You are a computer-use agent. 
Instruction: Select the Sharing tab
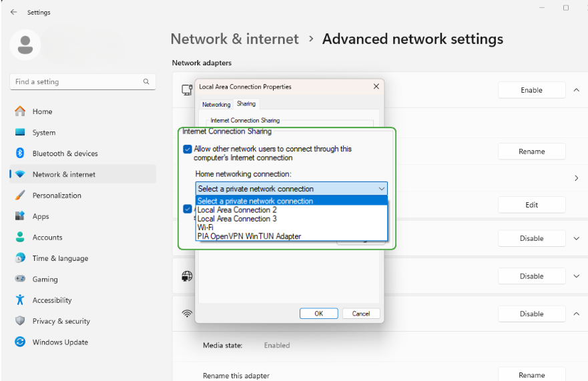(246, 104)
